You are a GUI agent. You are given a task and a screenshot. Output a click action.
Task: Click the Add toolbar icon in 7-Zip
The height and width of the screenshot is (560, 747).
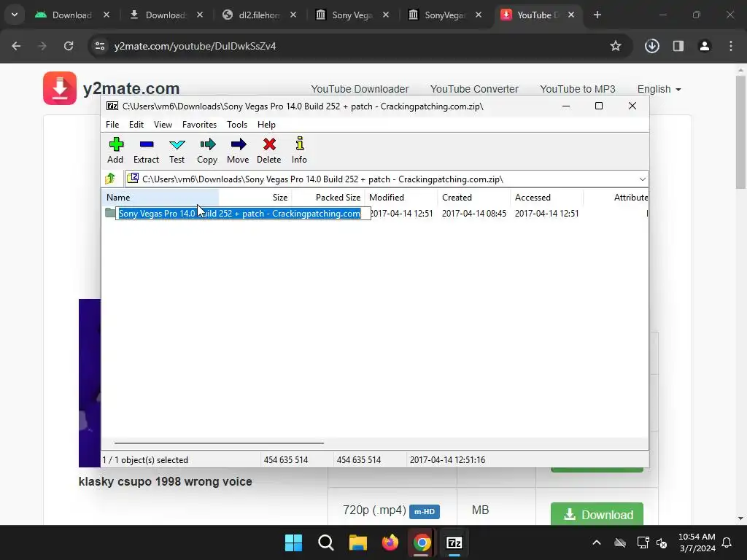click(115, 150)
